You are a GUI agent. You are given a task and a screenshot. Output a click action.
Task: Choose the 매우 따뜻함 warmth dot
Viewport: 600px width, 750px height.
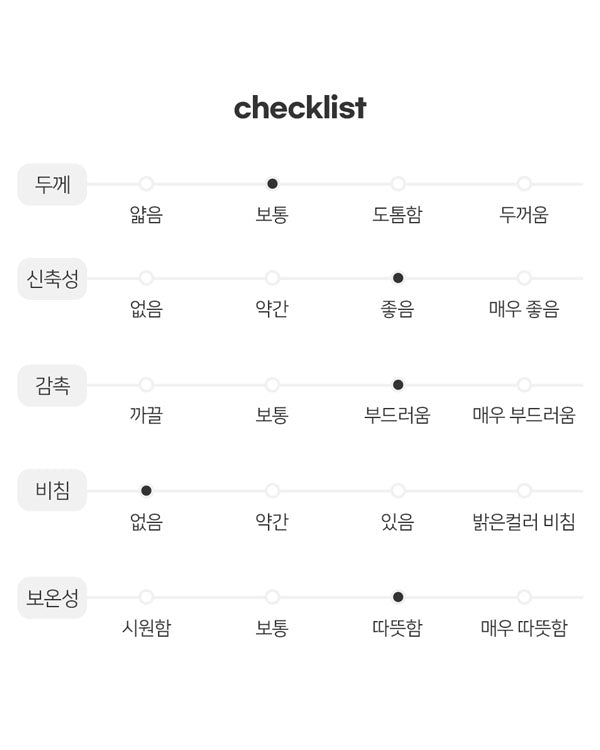524,597
